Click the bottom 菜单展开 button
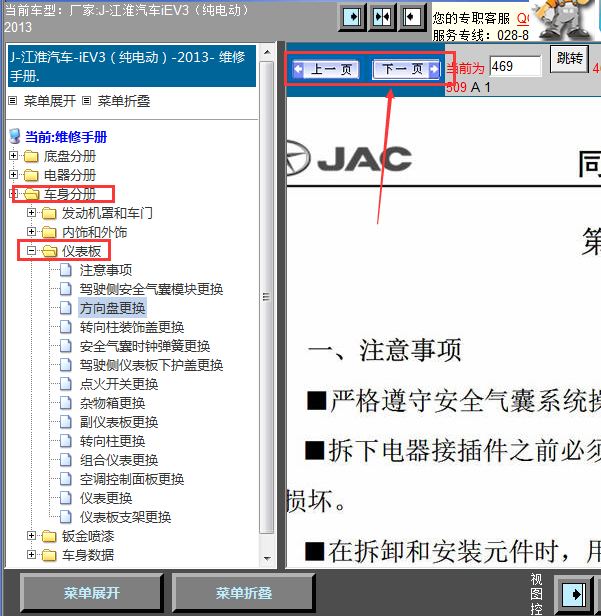The height and width of the screenshot is (616, 601). pos(92,593)
